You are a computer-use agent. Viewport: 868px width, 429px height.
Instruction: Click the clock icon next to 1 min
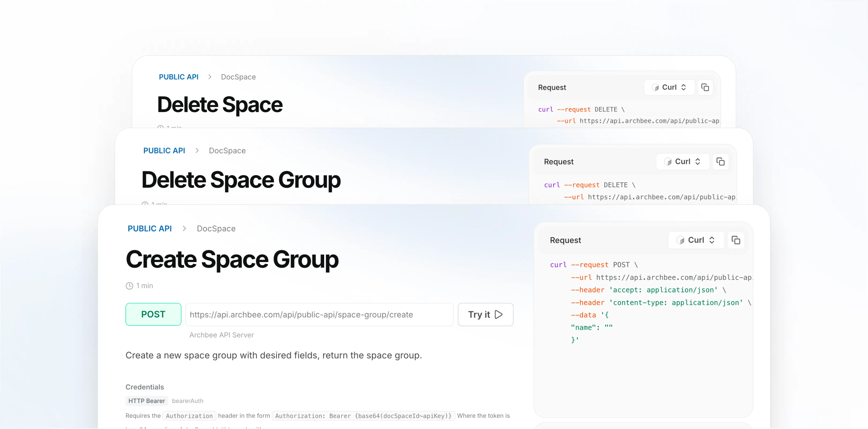coord(129,286)
